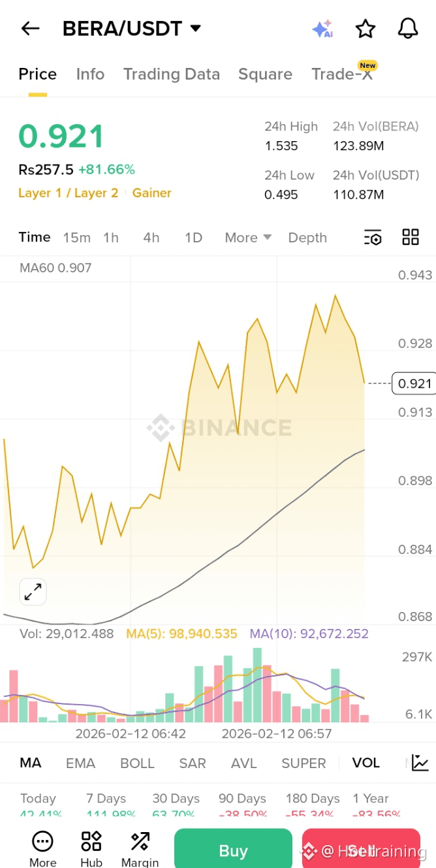The width and height of the screenshot is (436, 868).
Task: Open the Layer 1 / Layer 2 tag
Action: 69,193
